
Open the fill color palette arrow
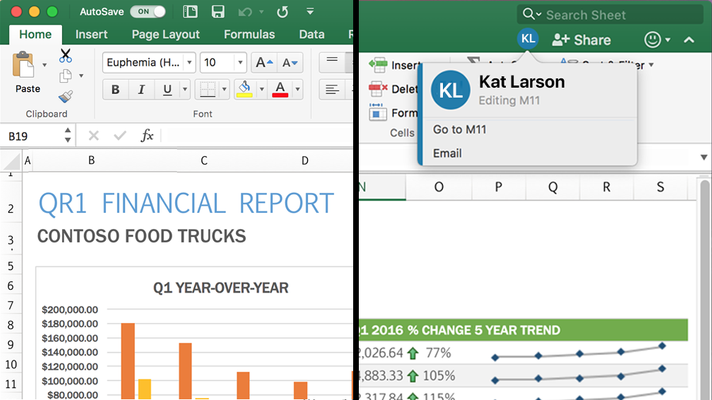point(262,89)
